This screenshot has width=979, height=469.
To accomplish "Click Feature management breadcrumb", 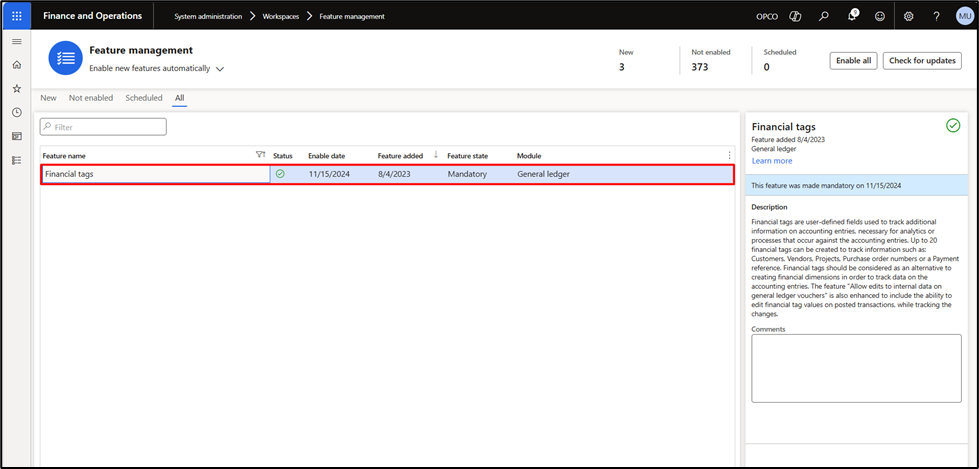I will 352,17.
